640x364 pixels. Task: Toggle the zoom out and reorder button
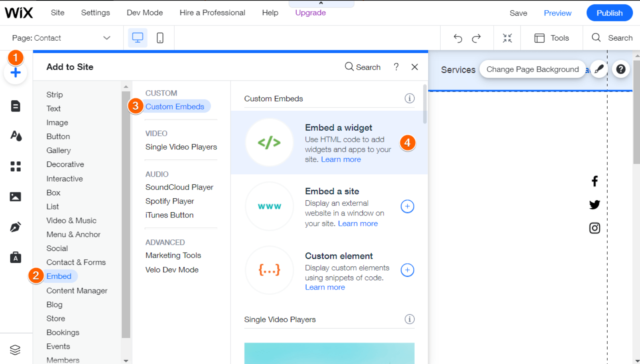(x=507, y=38)
